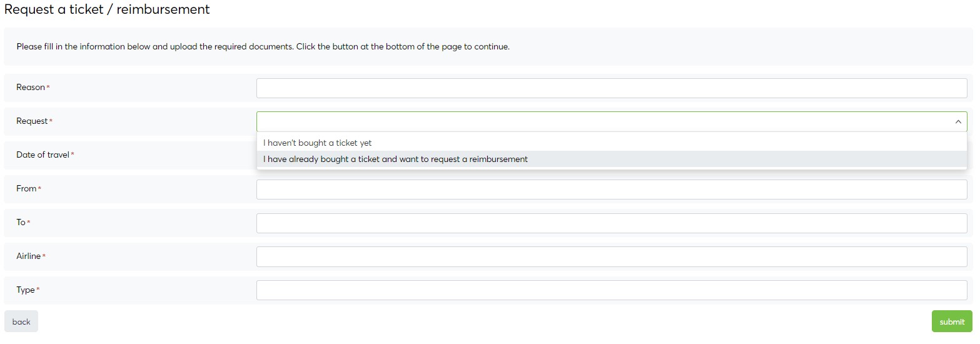Click the Reason text input field
The width and height of the screenshot is (980, 344).
pos(611,88)
